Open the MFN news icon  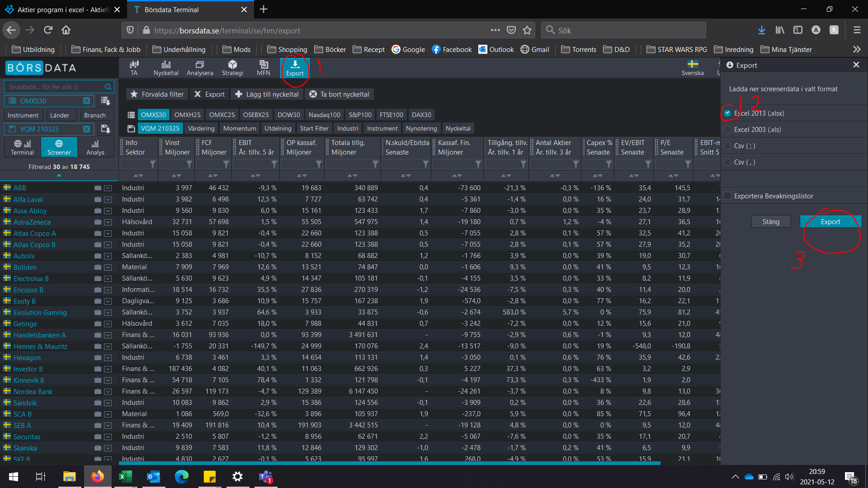264,67
